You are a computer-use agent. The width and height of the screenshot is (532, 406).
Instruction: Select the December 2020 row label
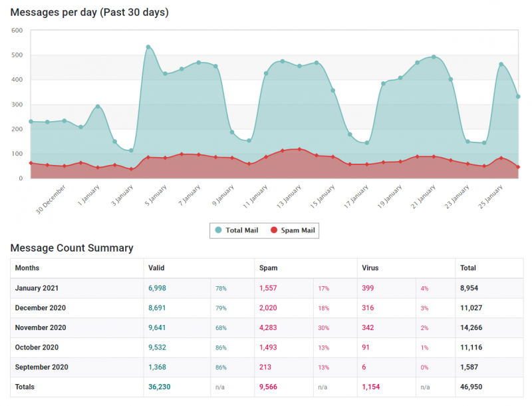[42, 307]
